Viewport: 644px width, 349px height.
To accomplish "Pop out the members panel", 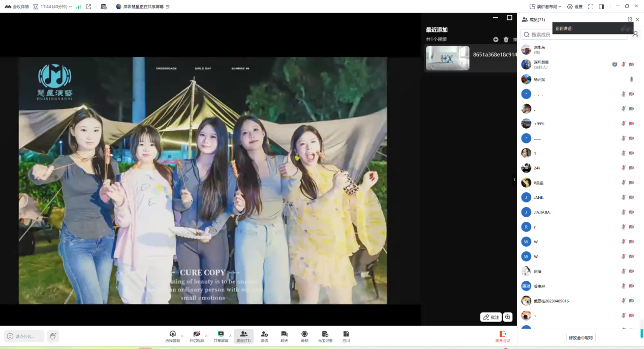I will click(x=630, y=20).
